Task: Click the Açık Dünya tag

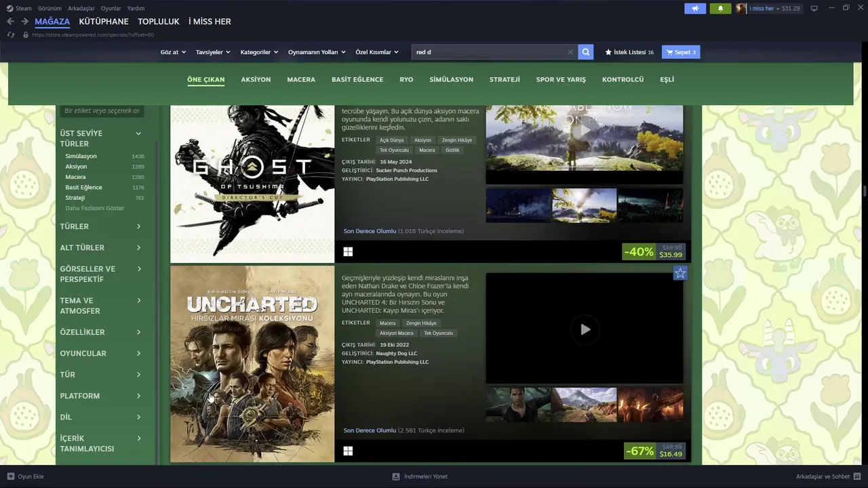Action: [392, 140]
